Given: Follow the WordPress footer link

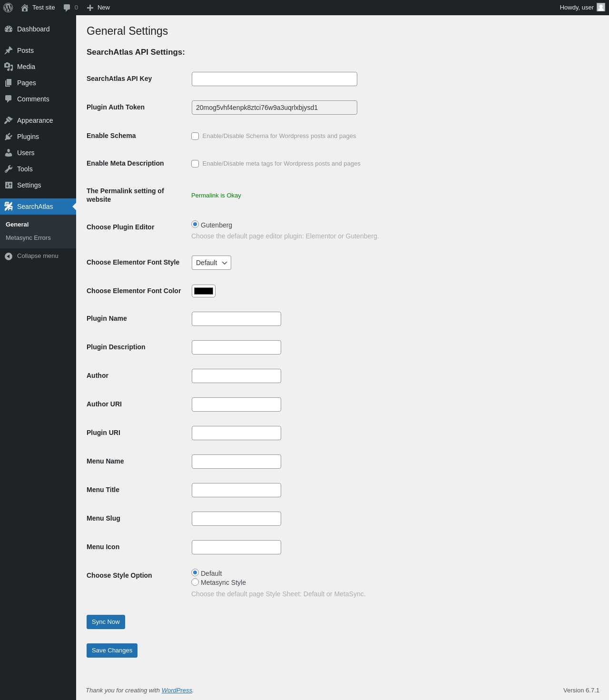Looking at the screenshot, I should [177, 690].
